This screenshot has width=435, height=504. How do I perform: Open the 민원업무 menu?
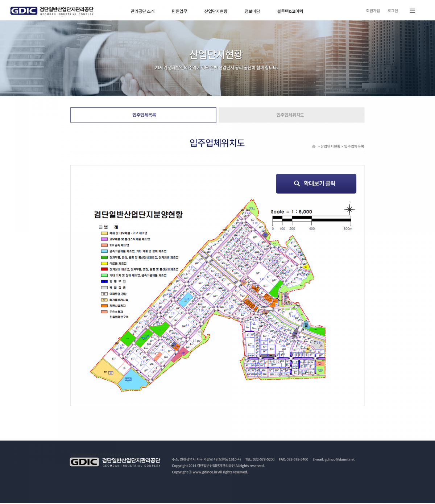click(179, 11)
